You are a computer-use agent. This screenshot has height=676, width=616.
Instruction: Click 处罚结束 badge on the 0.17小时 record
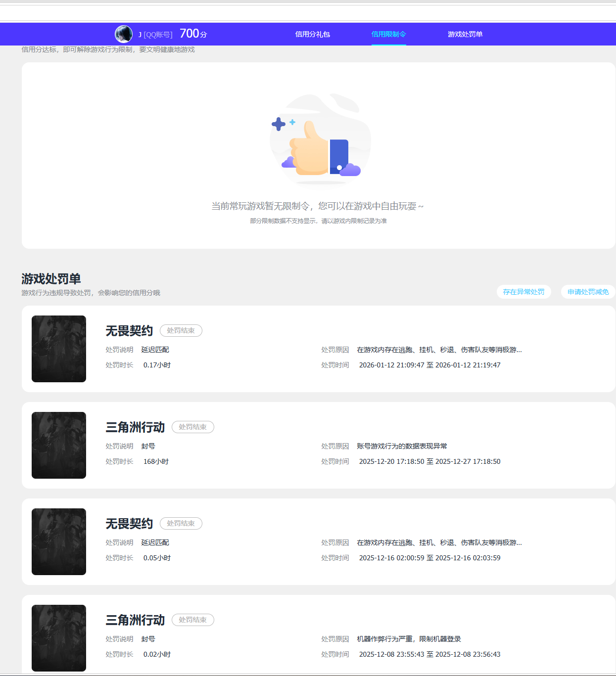(181, 330)
